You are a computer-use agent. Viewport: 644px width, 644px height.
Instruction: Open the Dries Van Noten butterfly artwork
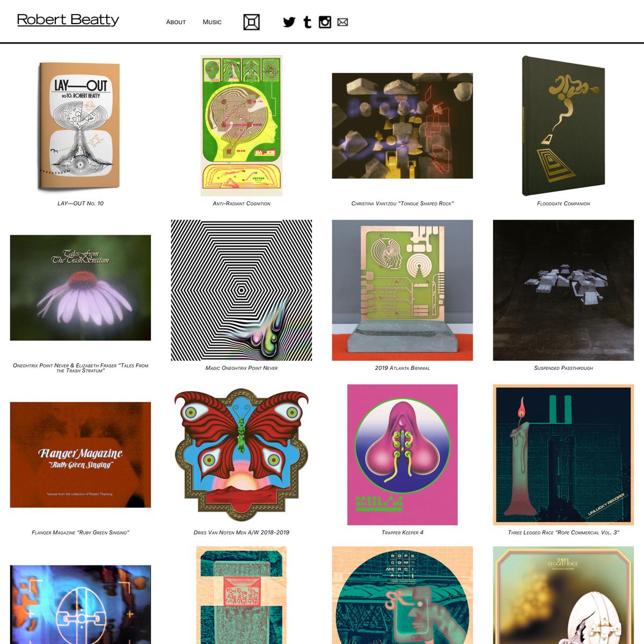pos(241,455)
